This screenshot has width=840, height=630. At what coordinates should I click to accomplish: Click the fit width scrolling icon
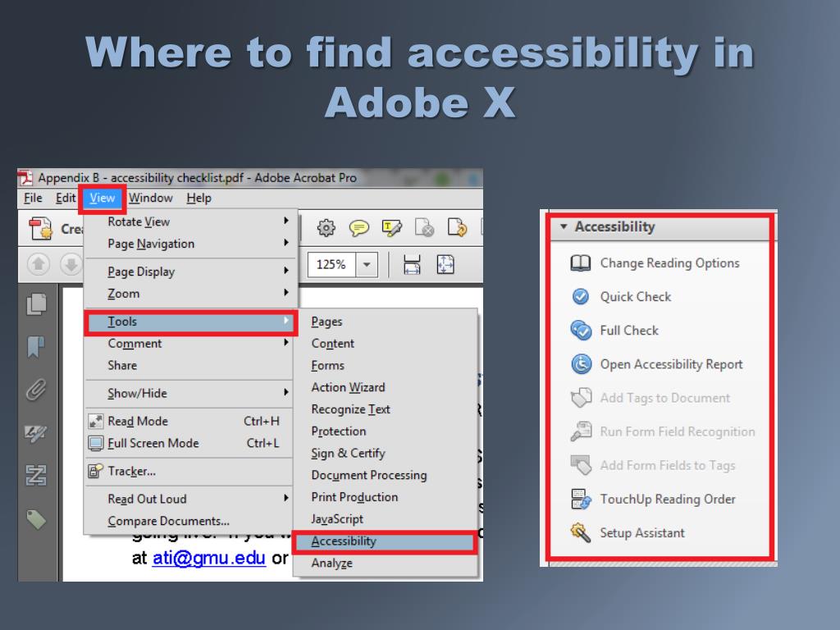tap(412, 265)
